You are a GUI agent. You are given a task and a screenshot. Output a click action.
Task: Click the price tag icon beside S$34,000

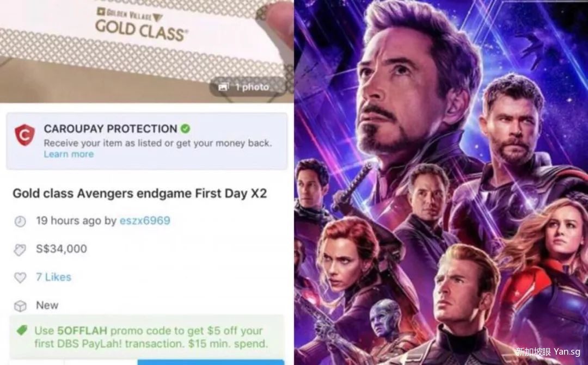[20, 250]
